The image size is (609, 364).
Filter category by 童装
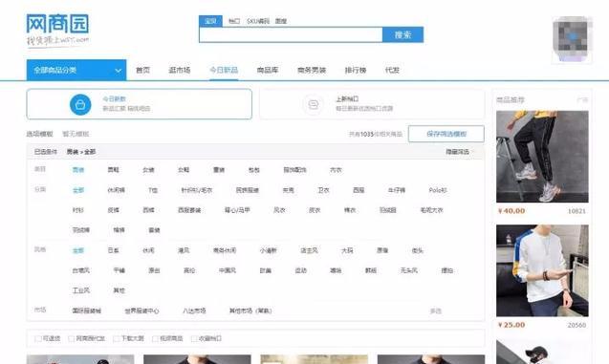219,170
